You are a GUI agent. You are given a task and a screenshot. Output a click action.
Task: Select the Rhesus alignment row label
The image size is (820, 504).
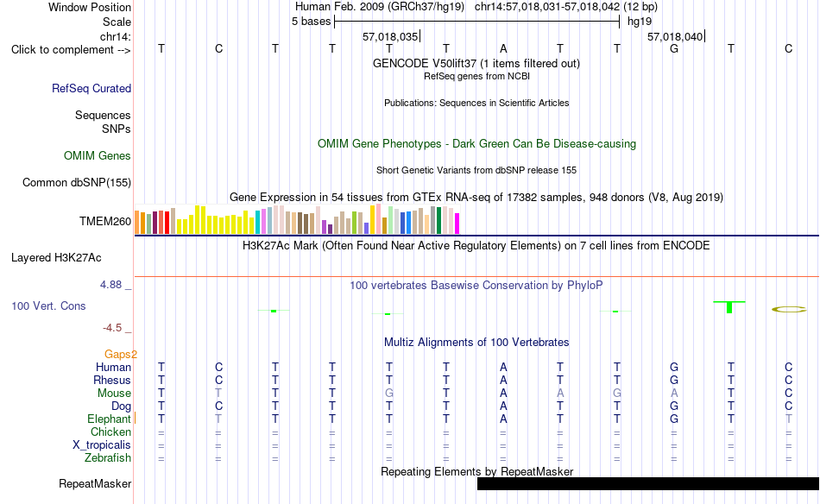pos(112,380)
